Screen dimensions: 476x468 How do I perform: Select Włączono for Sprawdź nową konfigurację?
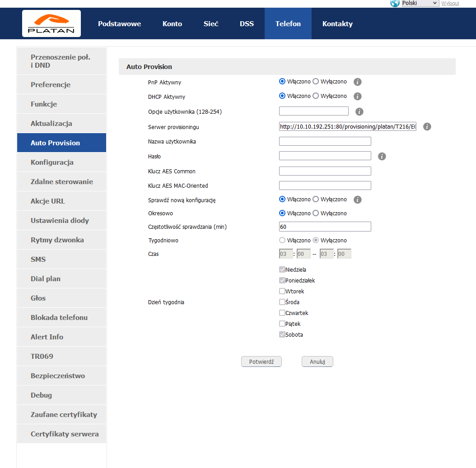click(x=282, y=199)
